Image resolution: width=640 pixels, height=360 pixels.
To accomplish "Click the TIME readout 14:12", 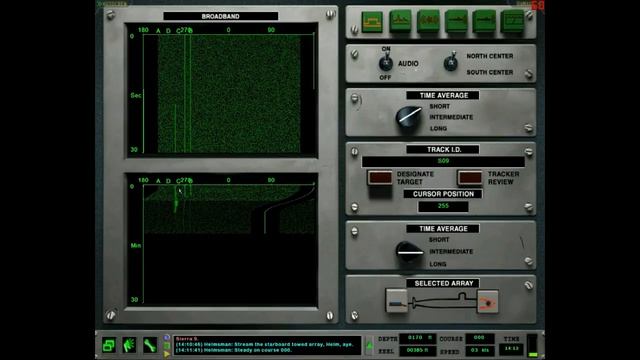I will (511, 349).
